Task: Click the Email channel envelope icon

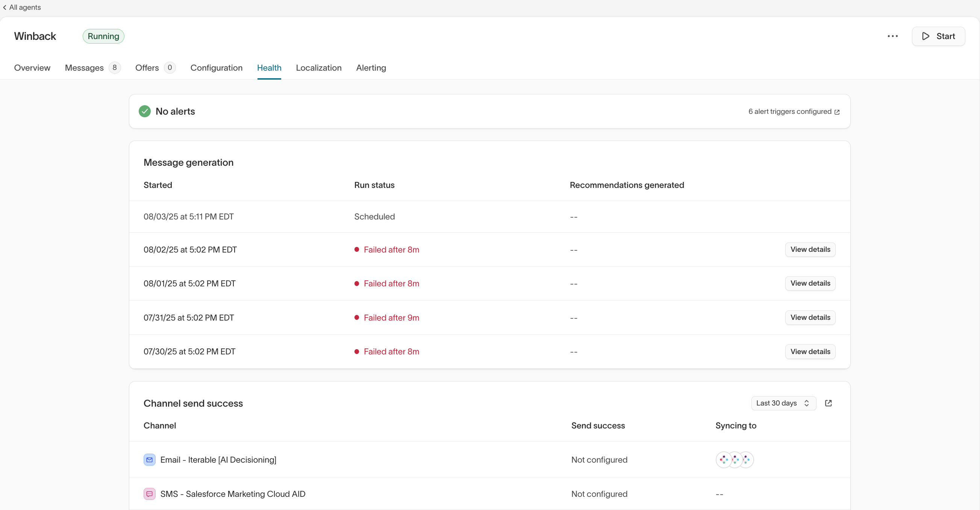Action: (x=150, y=459)
